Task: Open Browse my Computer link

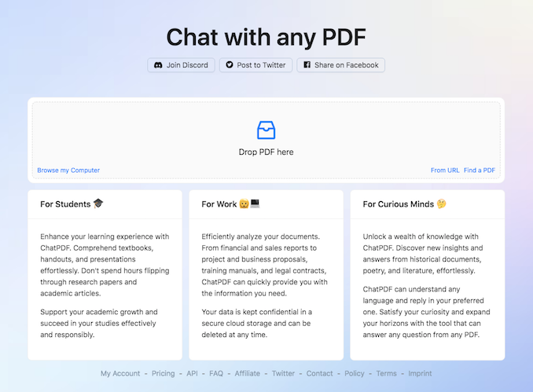Action: (68, 170)
